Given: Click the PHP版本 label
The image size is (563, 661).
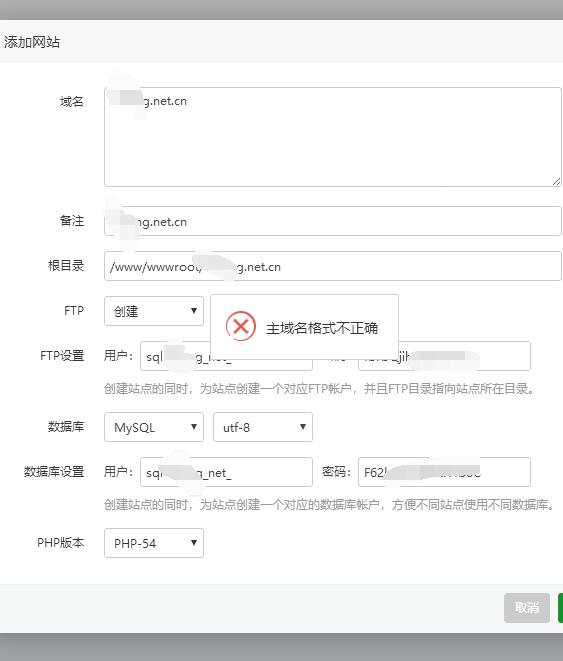Looking at the screenshot, I should [60, 543].
